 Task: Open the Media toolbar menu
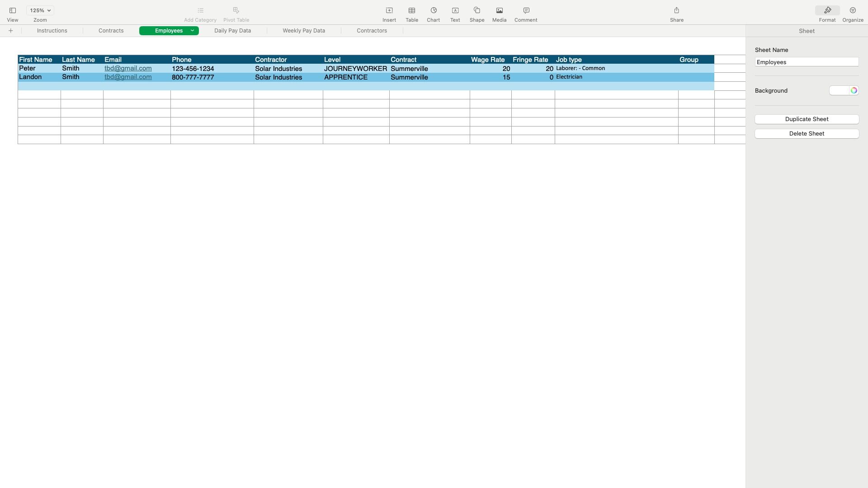pyautogui.click(x=500, y=10)
